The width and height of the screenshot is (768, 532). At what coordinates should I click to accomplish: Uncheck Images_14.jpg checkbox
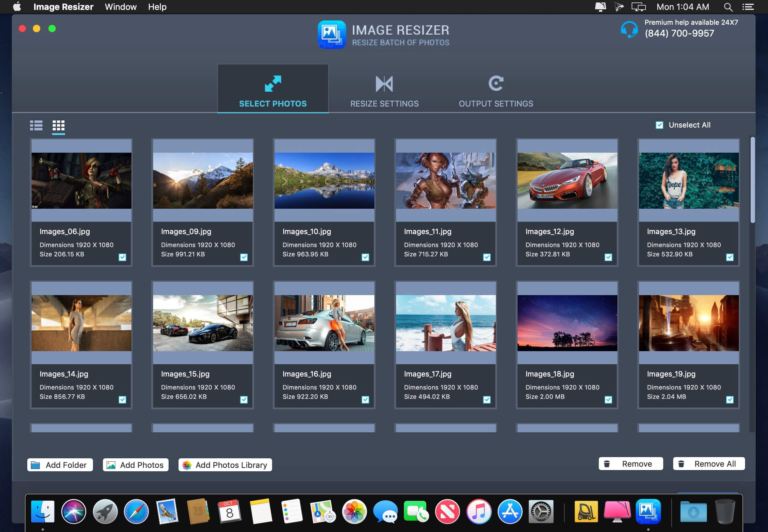coord(122,399)
